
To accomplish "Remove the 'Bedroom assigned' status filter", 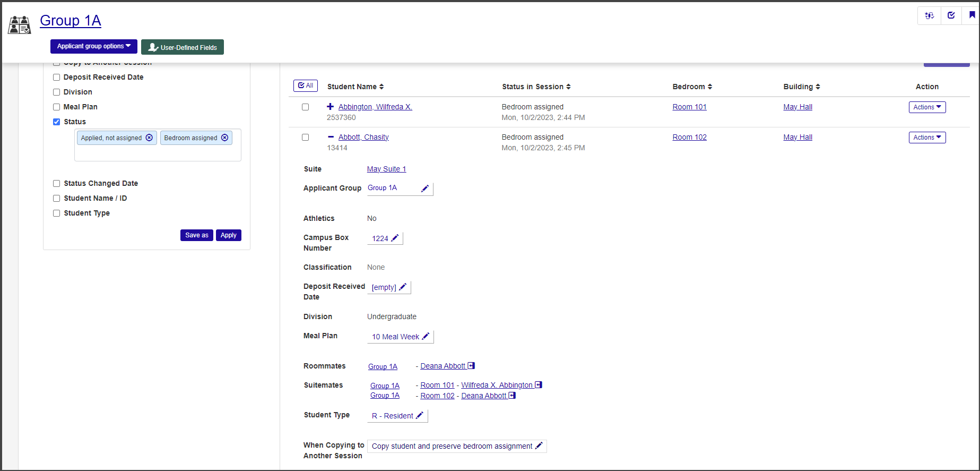I will click(224, 138).
